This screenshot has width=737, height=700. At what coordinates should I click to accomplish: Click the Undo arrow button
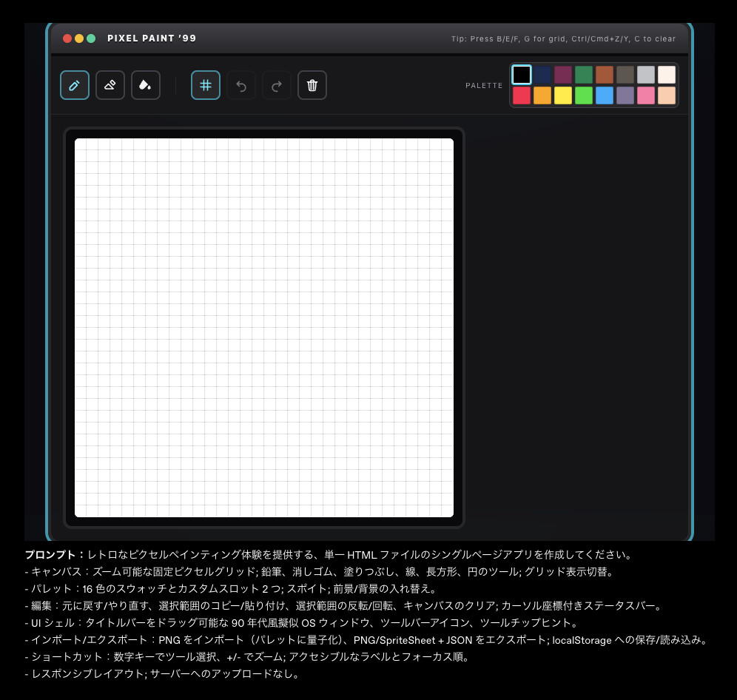pyautogui.click(x=241, y=85)
